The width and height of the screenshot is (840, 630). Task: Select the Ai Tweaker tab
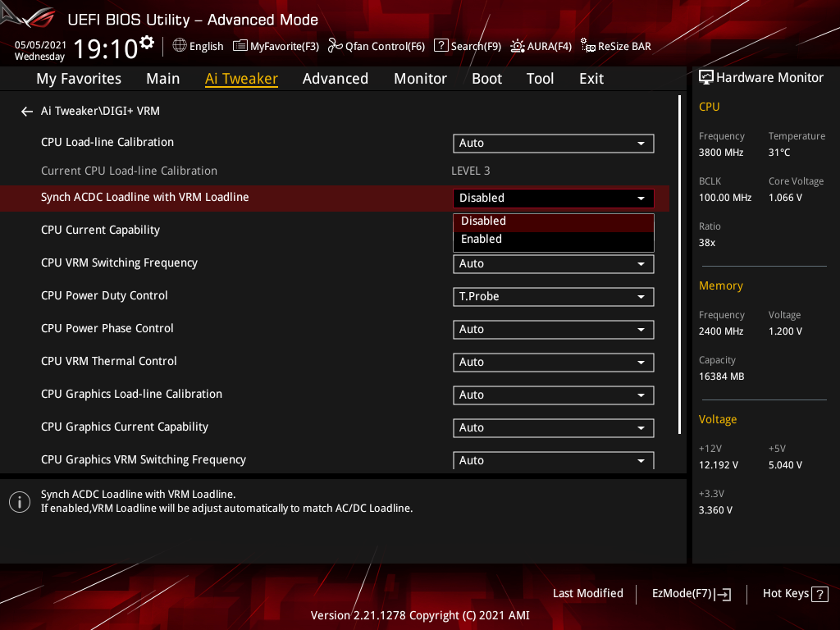[x=241, y=79]
